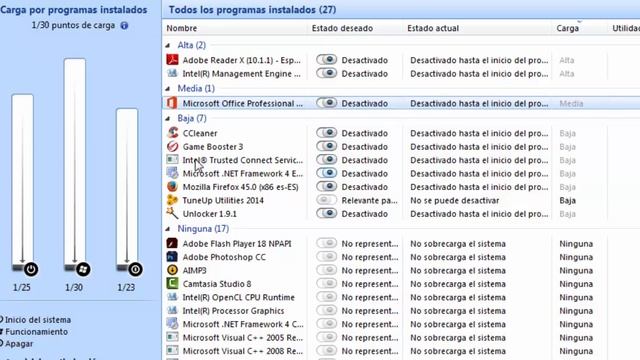Screen dimensions: 640x360
Task: Toggle the Microsoft Office Professional switch
Action: point(327,103)
